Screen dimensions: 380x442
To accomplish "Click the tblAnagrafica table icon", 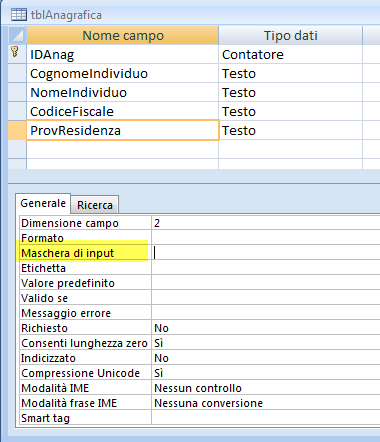I will pyautogui.click(x=18, y=15).
